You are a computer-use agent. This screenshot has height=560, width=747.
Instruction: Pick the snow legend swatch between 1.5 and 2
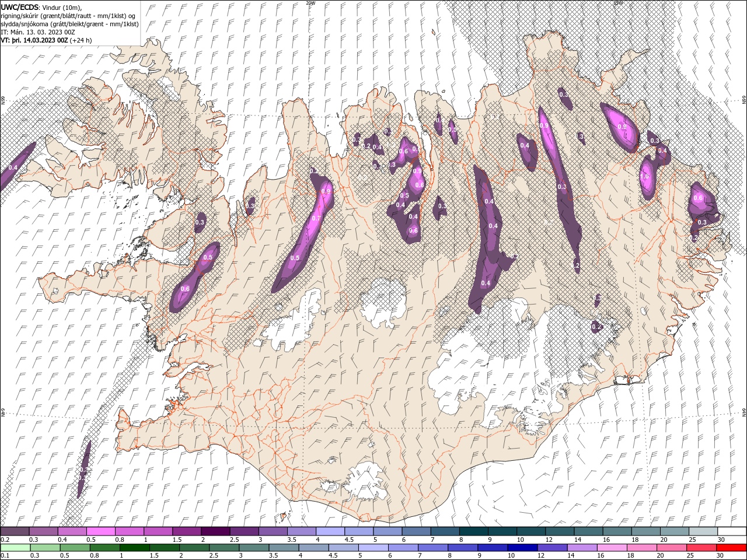coord(187,531)
